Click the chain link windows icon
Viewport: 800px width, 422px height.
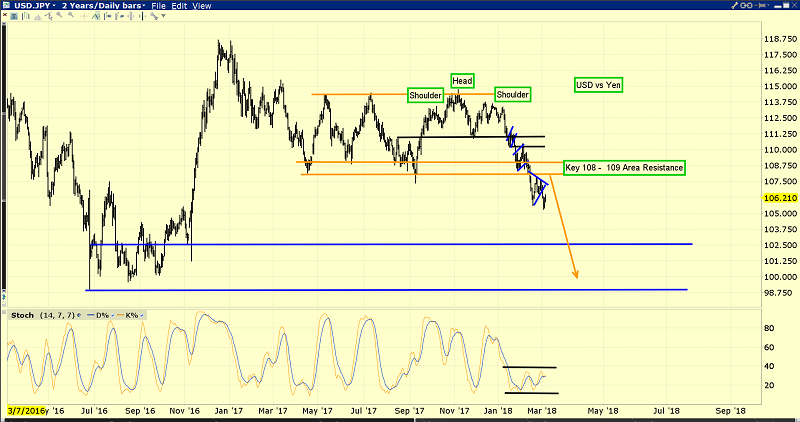[746, 5]
